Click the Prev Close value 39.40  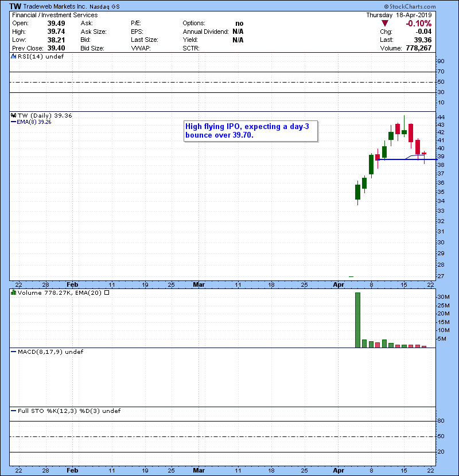coord(56,48)
